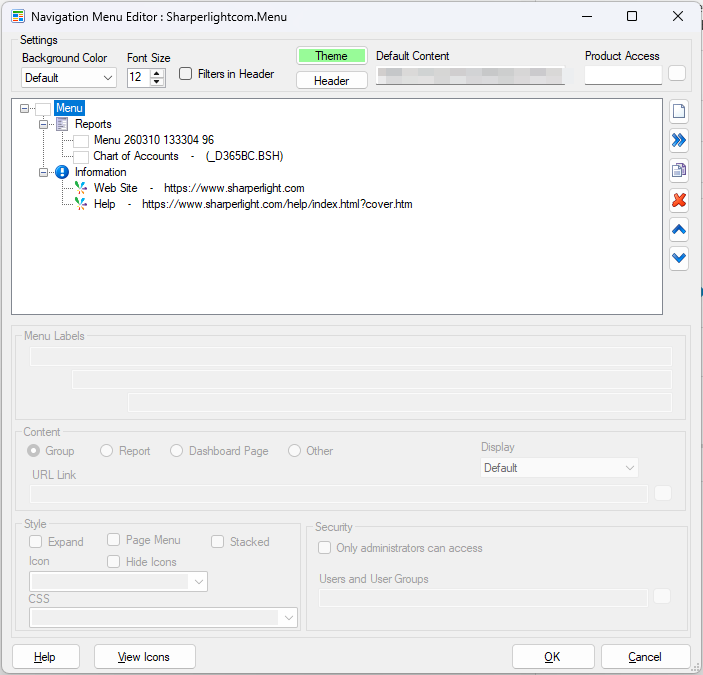Viewport: 703px width, 675px height.
Task: Select the Other radio button
Action: (x=294, y=450)
